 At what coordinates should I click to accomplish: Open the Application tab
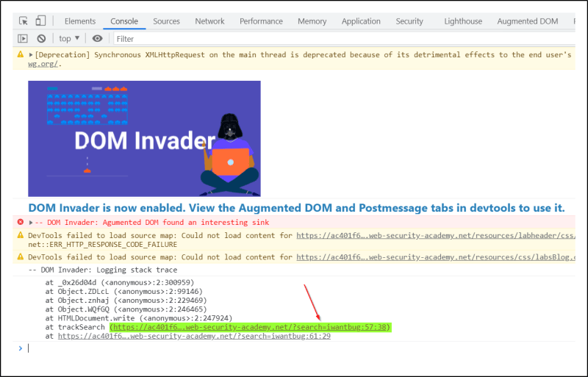361,21
